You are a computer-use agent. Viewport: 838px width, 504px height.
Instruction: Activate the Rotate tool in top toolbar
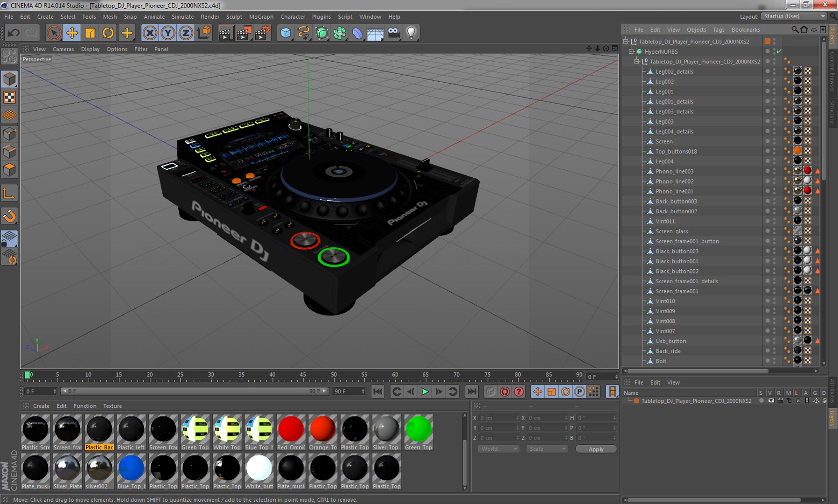[x=108, y=33]
